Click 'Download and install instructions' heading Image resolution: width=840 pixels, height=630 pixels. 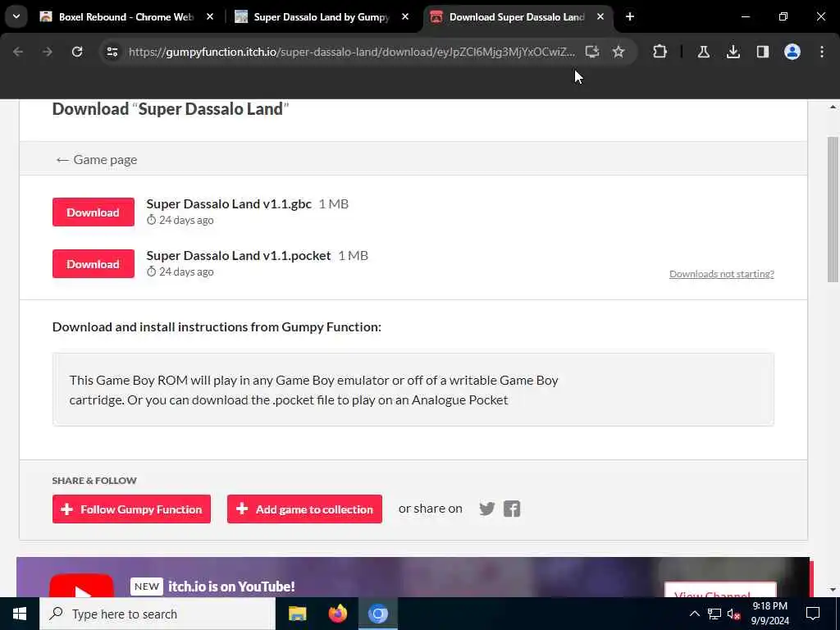(x=217, y=326)
